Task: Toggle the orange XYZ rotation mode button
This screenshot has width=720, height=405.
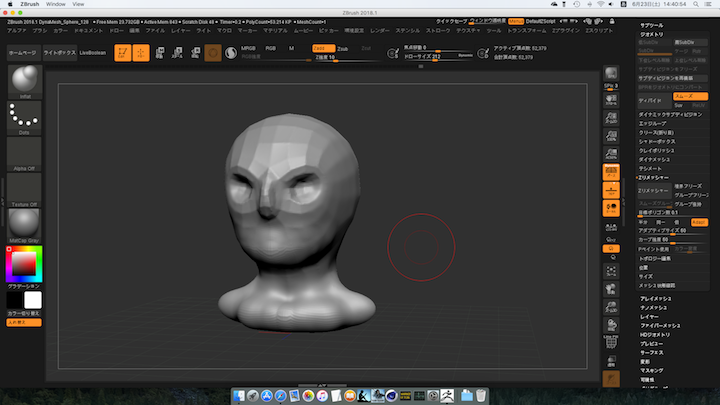Action: pyautogui.click(x=611, y=248)
